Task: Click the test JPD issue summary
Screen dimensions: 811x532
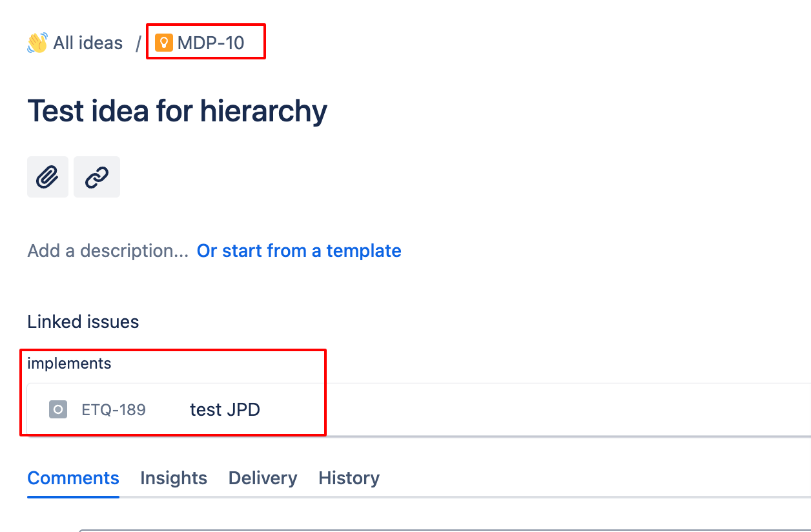Action: (x=225, y=409)
